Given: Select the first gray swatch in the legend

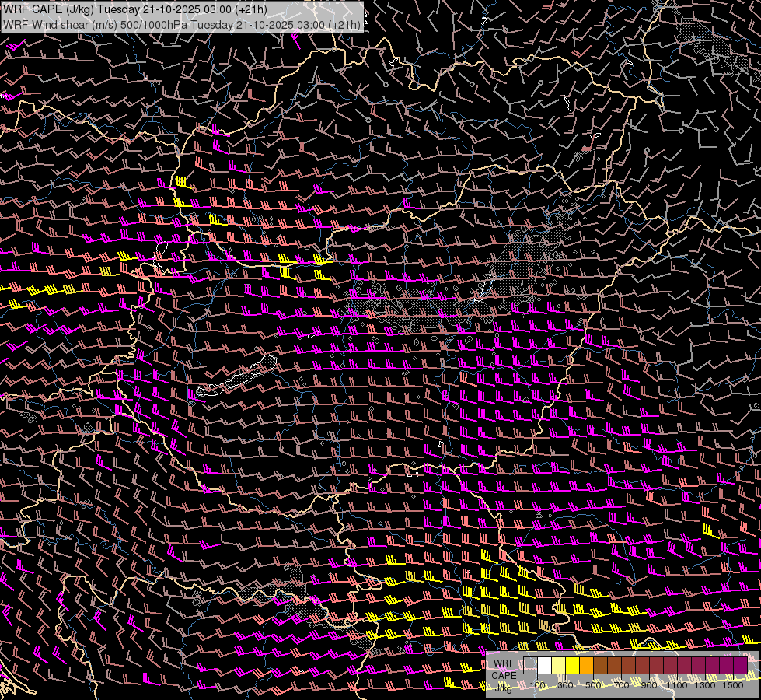Looking at the screenshot, I should coord(531,665).
